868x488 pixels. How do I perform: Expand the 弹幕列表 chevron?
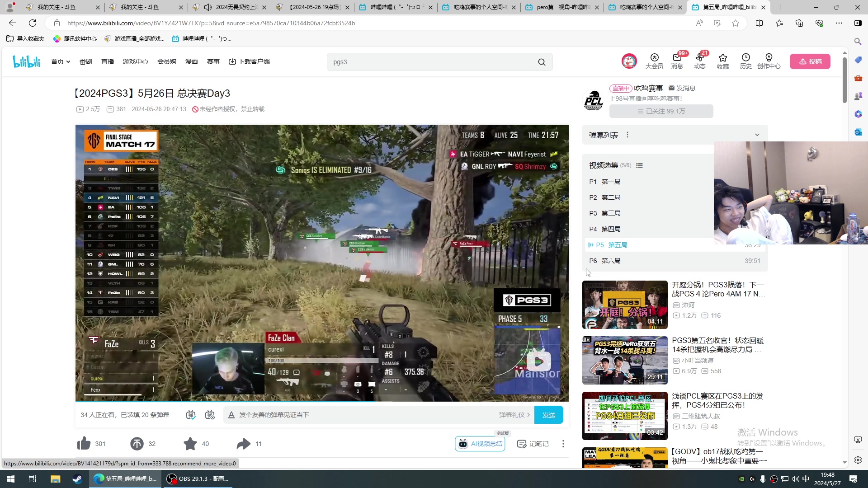[x=757, y=135]
